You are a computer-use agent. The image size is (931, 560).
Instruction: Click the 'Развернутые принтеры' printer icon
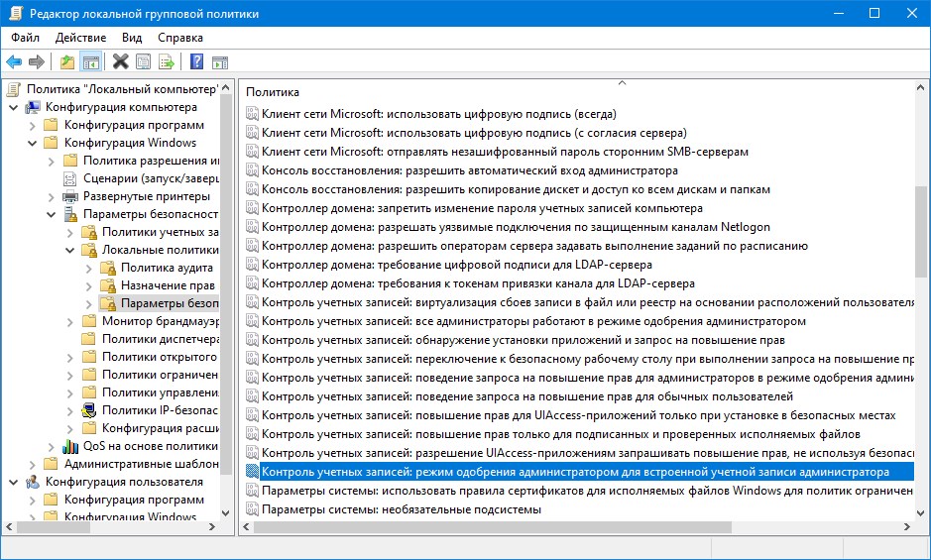click(70, 196)
